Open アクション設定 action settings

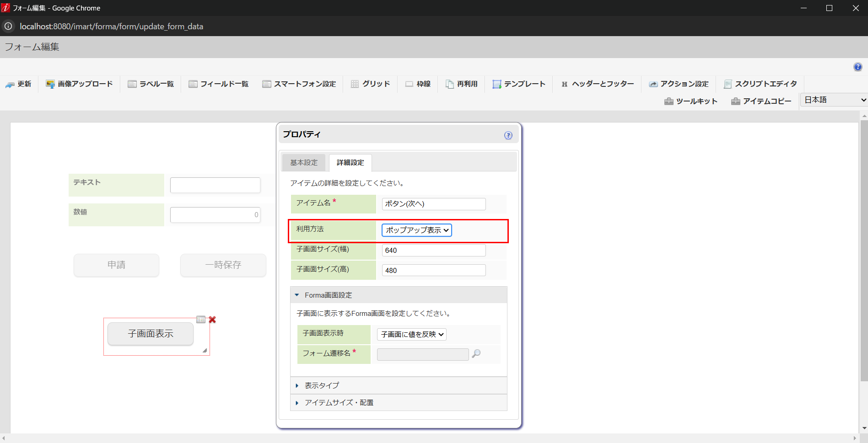click(x=679, y=84)
